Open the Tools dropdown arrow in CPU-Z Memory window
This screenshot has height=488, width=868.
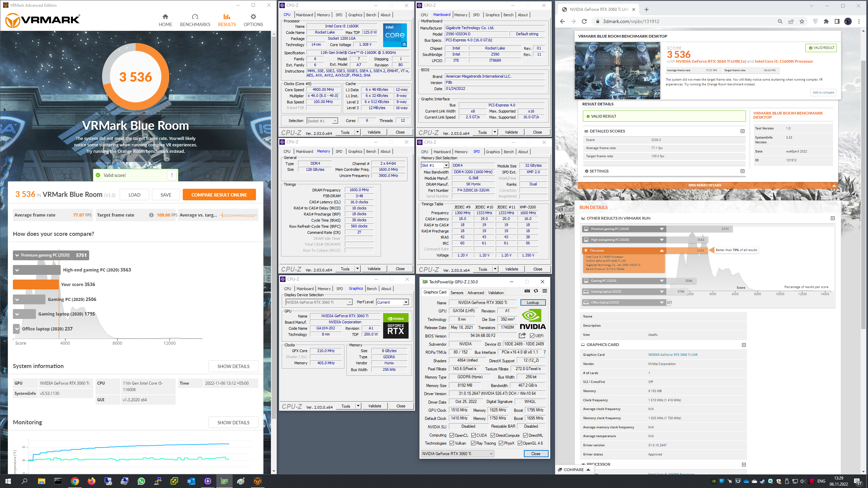pyautogui.click(x=357, y=269)
